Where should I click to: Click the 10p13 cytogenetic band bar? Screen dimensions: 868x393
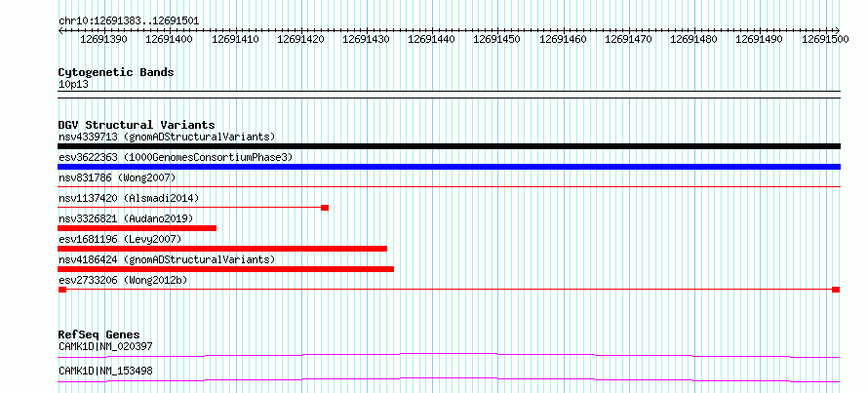pos(449,95)
